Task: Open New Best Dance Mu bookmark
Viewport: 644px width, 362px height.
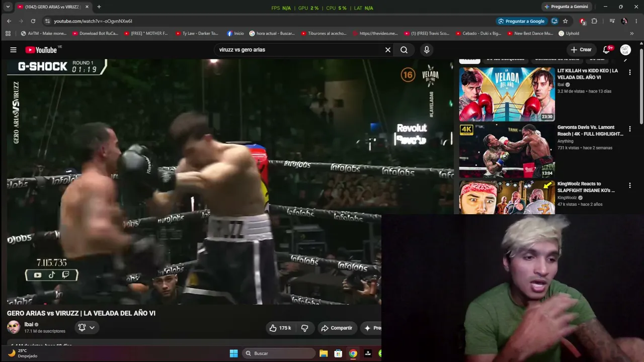Action: (x=530, y=34)
